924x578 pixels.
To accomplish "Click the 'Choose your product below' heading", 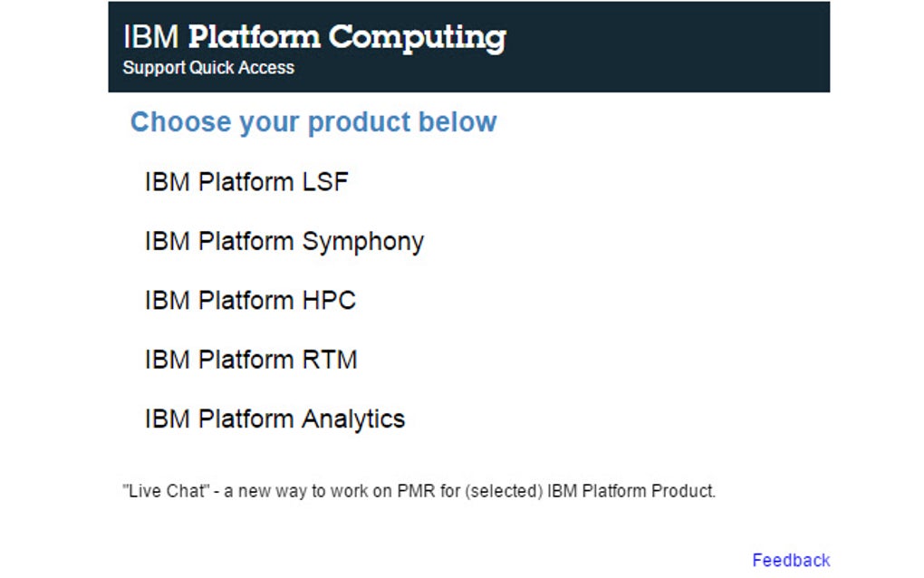I will click(313, 122).
